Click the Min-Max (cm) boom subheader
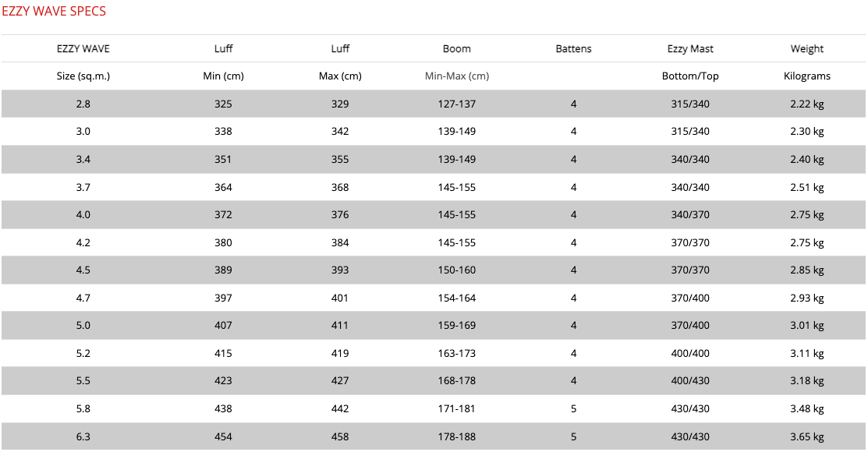 click(x=456, y=76)
